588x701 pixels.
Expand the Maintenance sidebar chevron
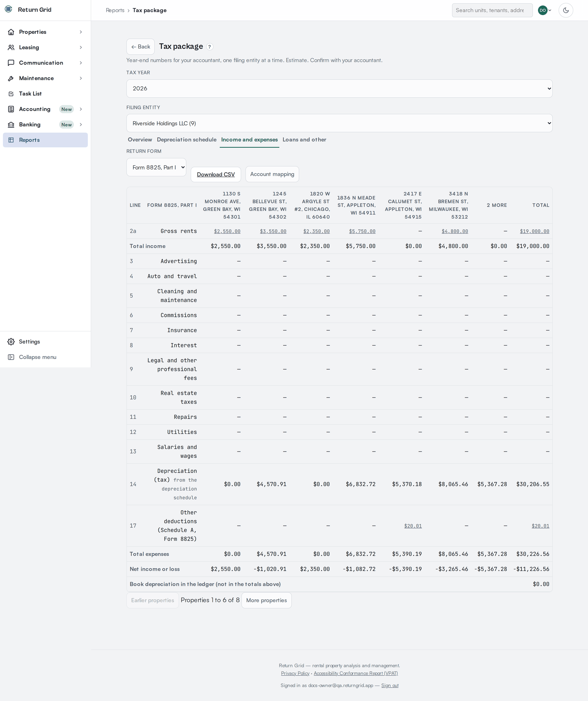[81, 78]
